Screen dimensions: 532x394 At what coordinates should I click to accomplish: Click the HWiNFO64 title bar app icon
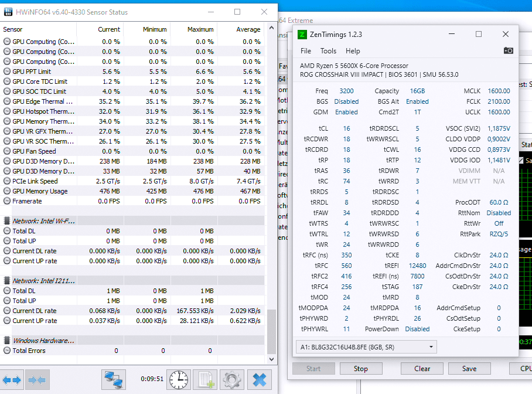(x=8, y=12)
